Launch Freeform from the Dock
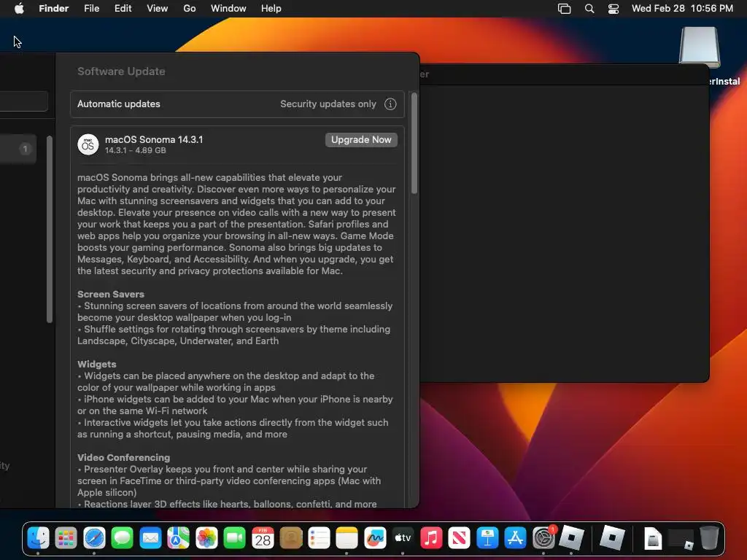 tap(376, 538)
